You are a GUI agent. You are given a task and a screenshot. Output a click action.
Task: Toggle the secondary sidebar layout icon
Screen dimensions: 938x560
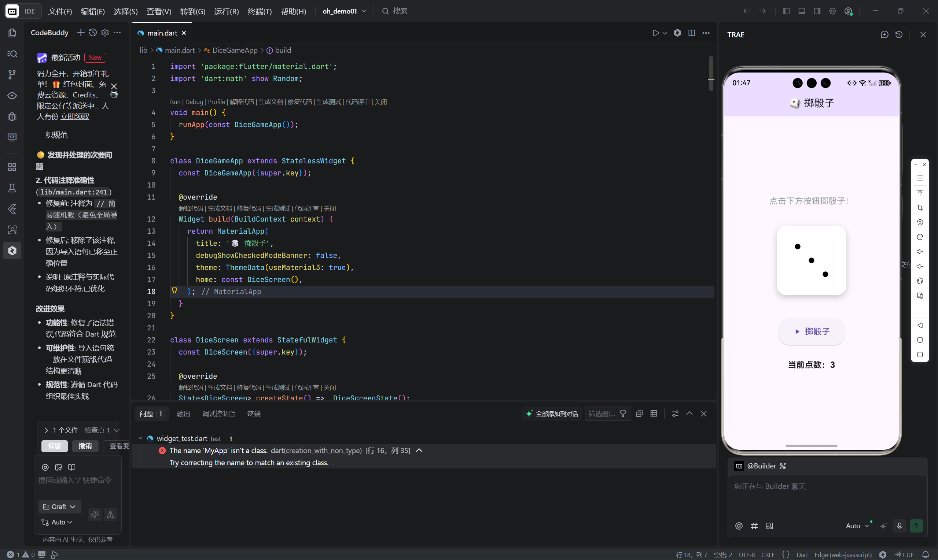point(817,11)
